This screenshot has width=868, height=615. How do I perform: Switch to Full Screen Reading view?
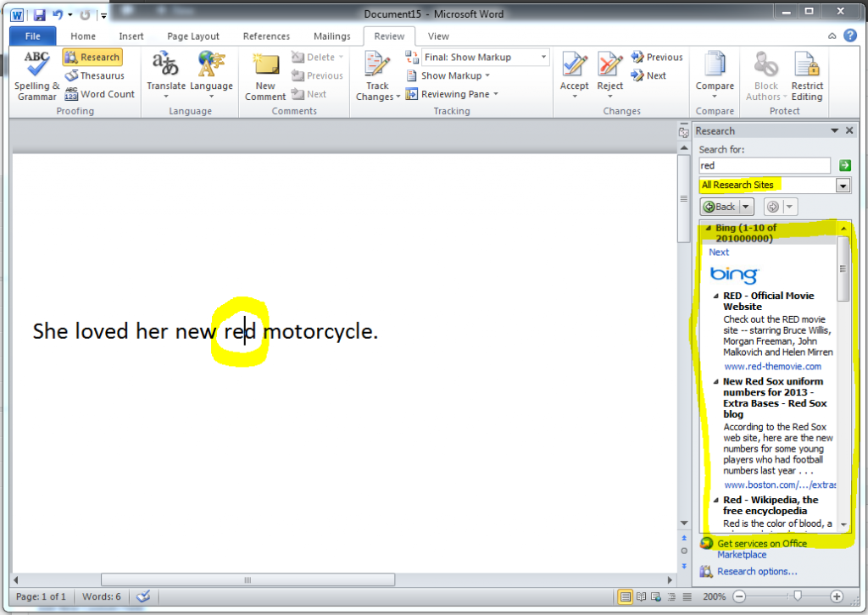pos(641,596)
